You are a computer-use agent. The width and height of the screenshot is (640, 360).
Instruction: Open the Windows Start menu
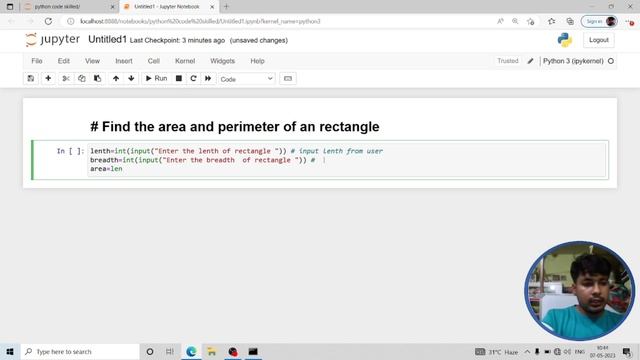pos(10,351)
